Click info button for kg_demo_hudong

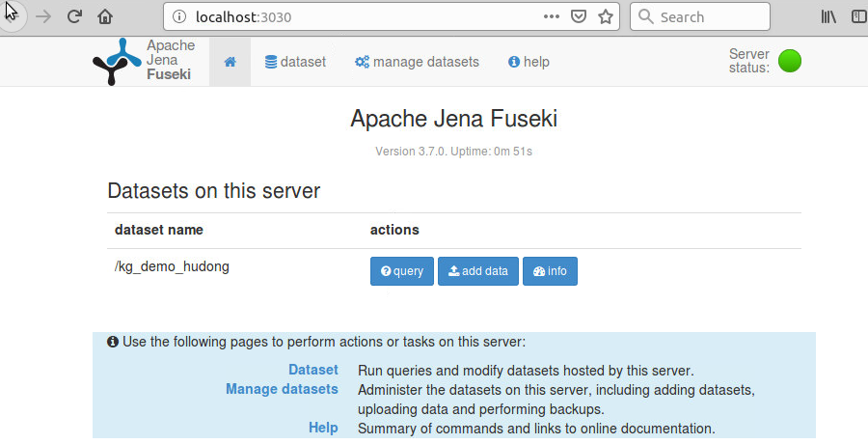pyautogui.click(x=550, y=271)
